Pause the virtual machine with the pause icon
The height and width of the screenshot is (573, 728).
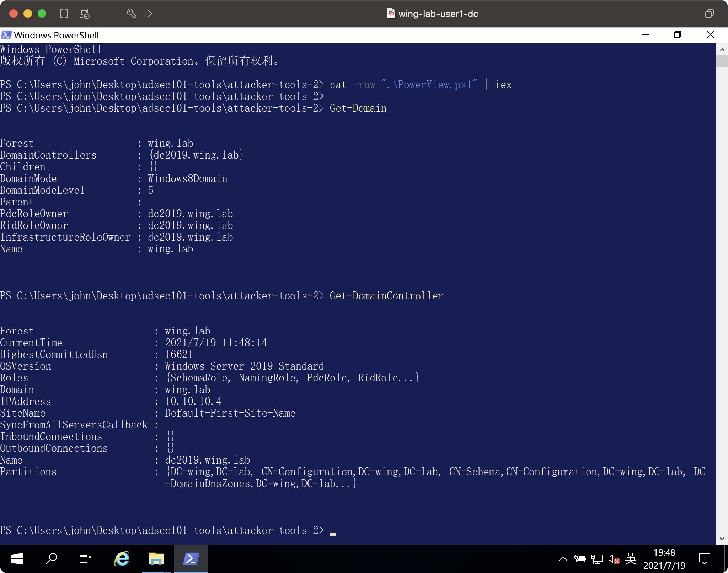64,14
